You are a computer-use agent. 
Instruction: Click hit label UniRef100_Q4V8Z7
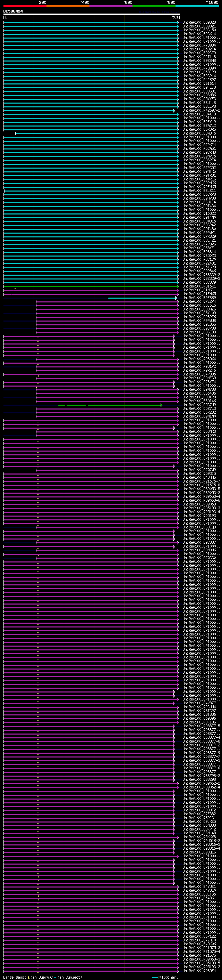tap(199, 703)
